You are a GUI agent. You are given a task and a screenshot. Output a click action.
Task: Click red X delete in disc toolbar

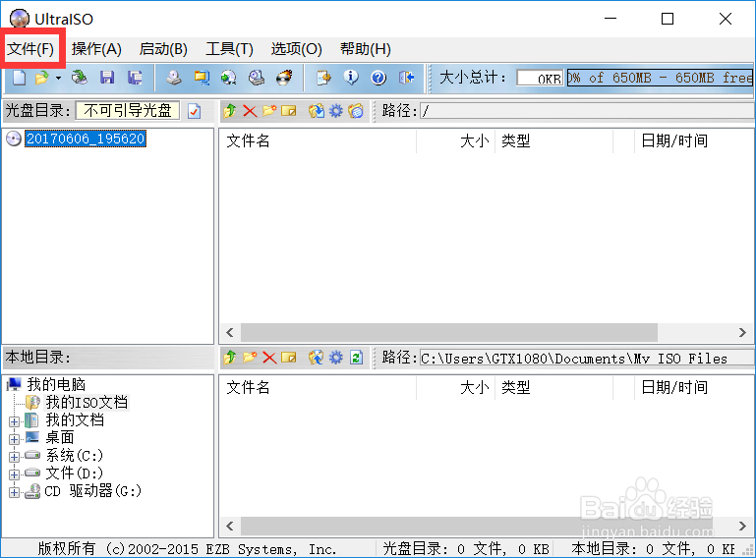(x=250, y=111)
